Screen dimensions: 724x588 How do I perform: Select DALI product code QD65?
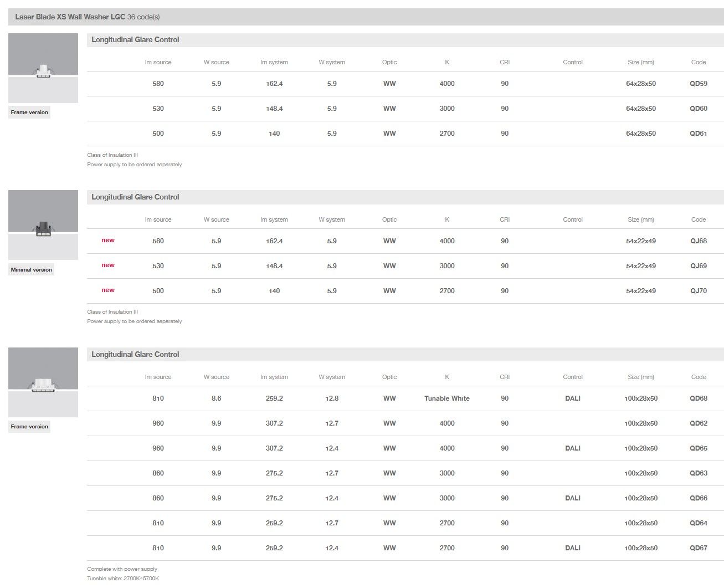point(698,448)
